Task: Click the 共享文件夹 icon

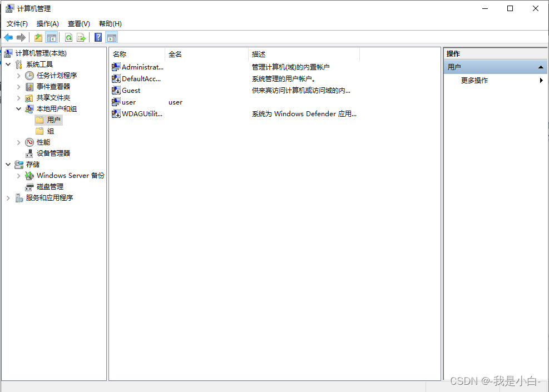Action: 29,98
